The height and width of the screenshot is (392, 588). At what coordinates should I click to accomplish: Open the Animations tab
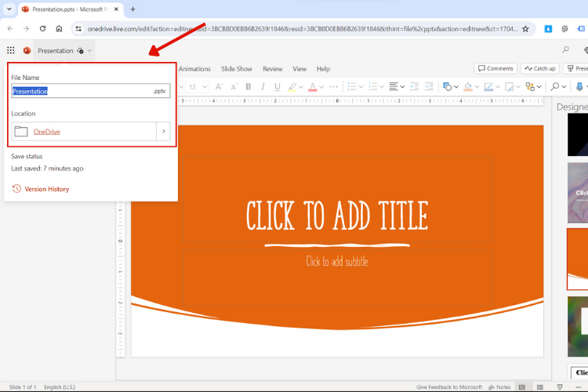pos(194,69)
